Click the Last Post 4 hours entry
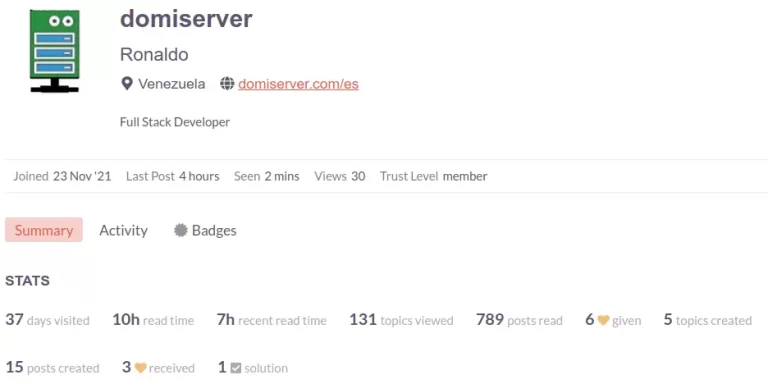The image size is (768, 384). pyautogui.click(x=172, y=176)
